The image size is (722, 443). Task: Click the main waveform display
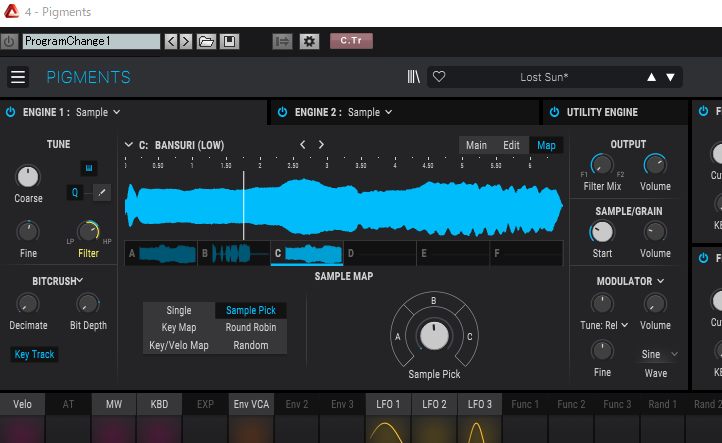tap(344, 206)
